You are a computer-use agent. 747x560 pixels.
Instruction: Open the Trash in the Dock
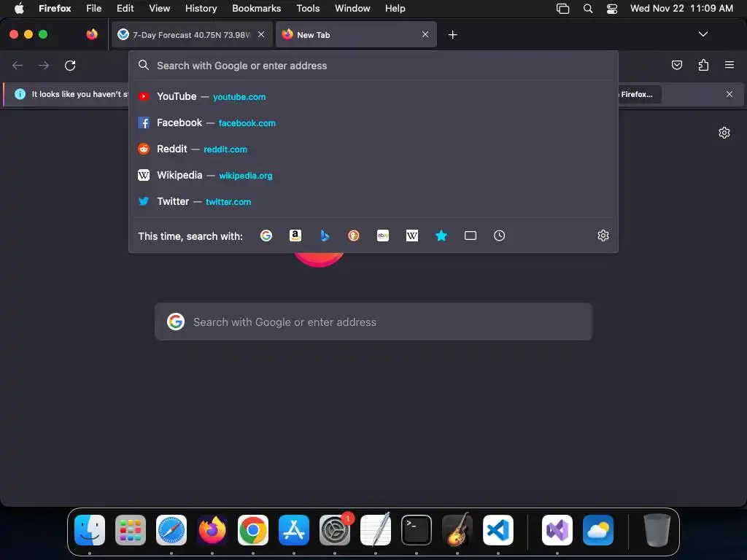click(657, 530)
